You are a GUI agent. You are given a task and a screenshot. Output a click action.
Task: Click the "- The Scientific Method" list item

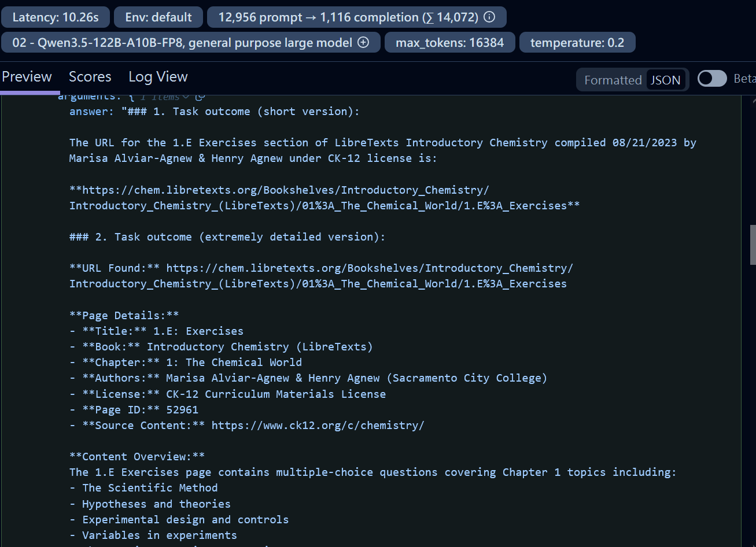[143, 487]
